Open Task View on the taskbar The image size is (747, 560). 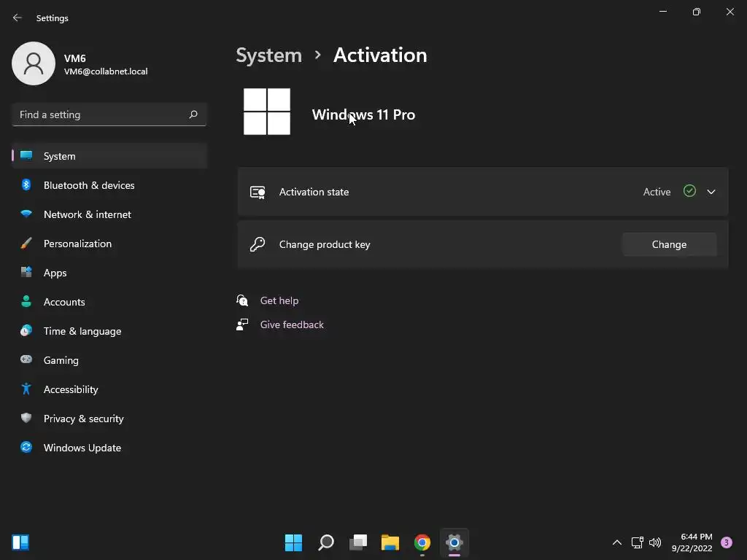(358, 542)
